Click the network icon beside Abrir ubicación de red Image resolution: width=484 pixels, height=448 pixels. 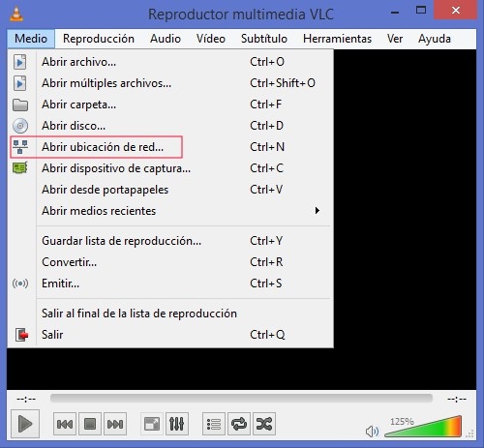20,147
